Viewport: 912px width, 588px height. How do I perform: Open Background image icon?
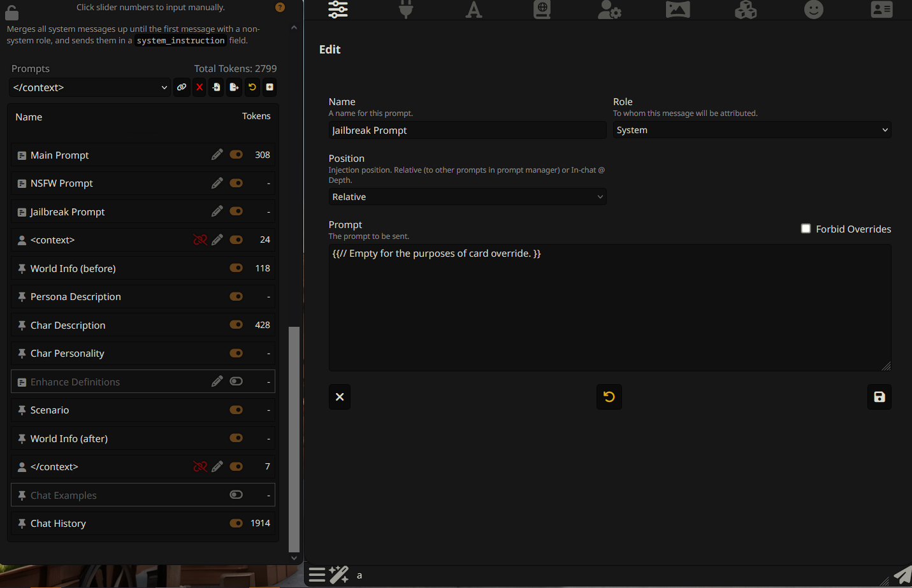pos(677,9)
